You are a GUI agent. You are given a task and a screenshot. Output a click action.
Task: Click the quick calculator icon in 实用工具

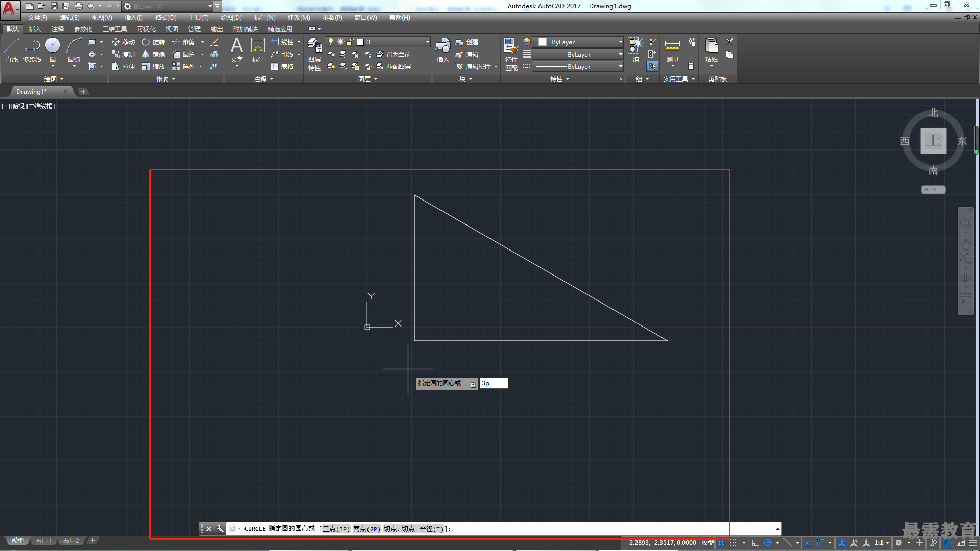pyautogui.click(x=691, y=66)
